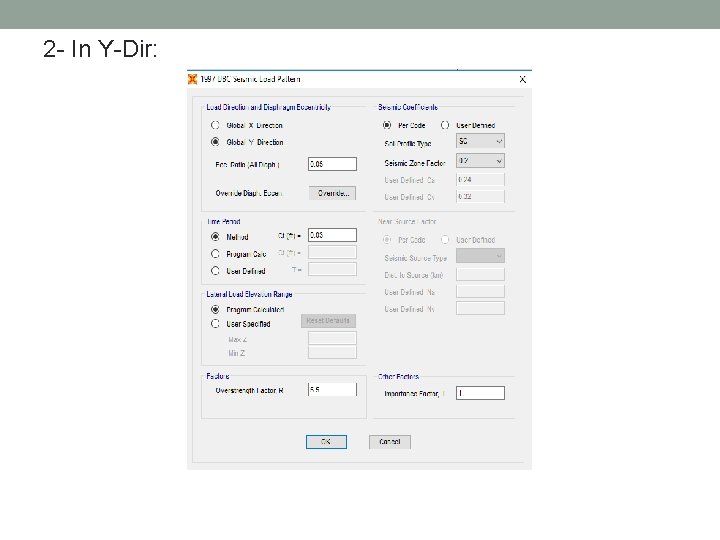This screenshot has width=720, height=540.
Task: Open the Seismic Zone Factor dropdown
Action: click(480, 161)
